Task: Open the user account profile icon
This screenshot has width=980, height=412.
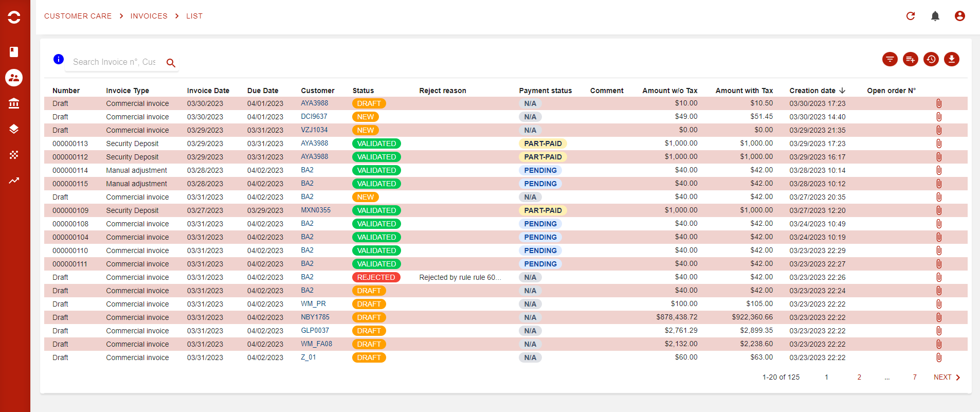Action: [x=959, y=16]
